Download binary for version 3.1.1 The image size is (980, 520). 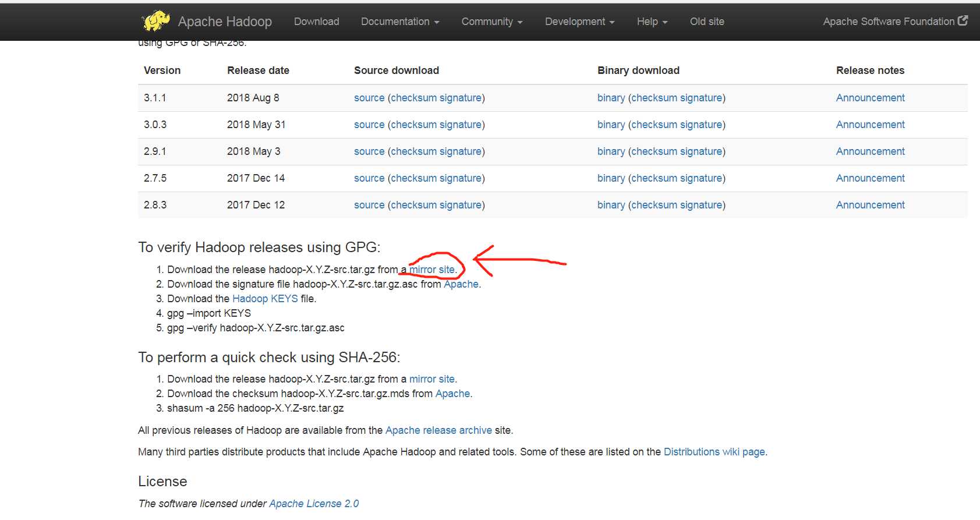coord(611,98)
